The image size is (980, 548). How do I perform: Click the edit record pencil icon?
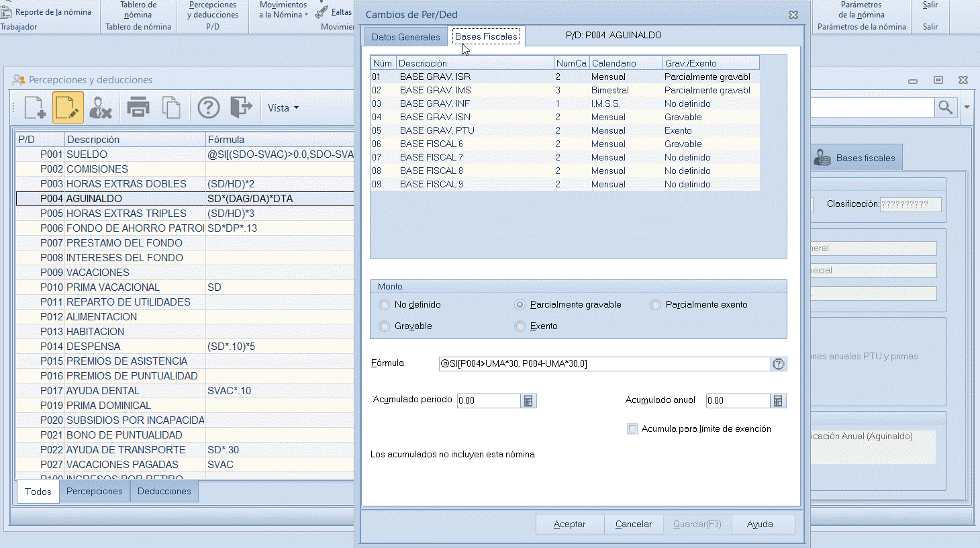(68, 107)
